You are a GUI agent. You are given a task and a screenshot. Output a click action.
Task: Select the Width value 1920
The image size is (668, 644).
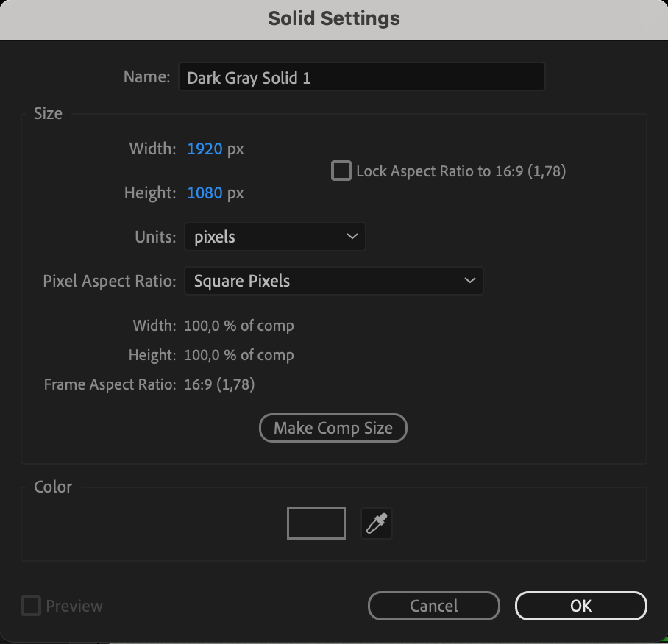pyautogui.click(x=205, y=149)
